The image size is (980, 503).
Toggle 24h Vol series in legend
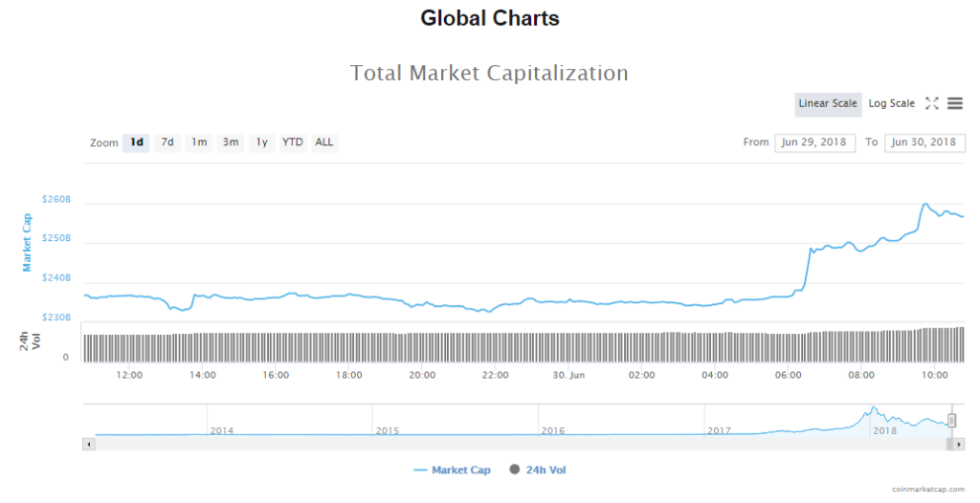click(541, 470)
